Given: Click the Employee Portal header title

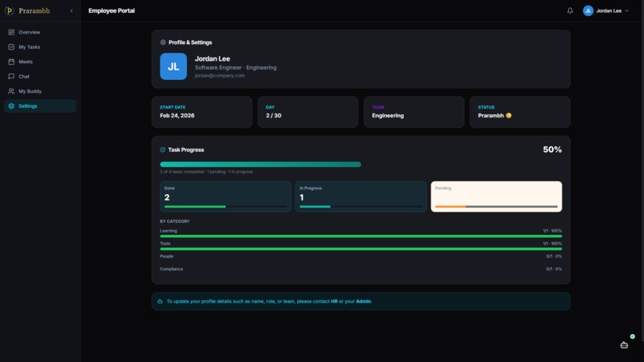Looking at the screenshot, I should (111, 10).
